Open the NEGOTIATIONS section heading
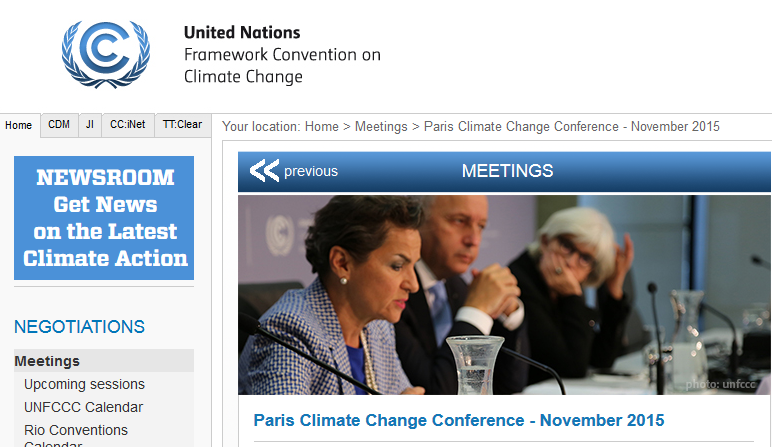This screenshot has width=772, height=447. (79, 327)
